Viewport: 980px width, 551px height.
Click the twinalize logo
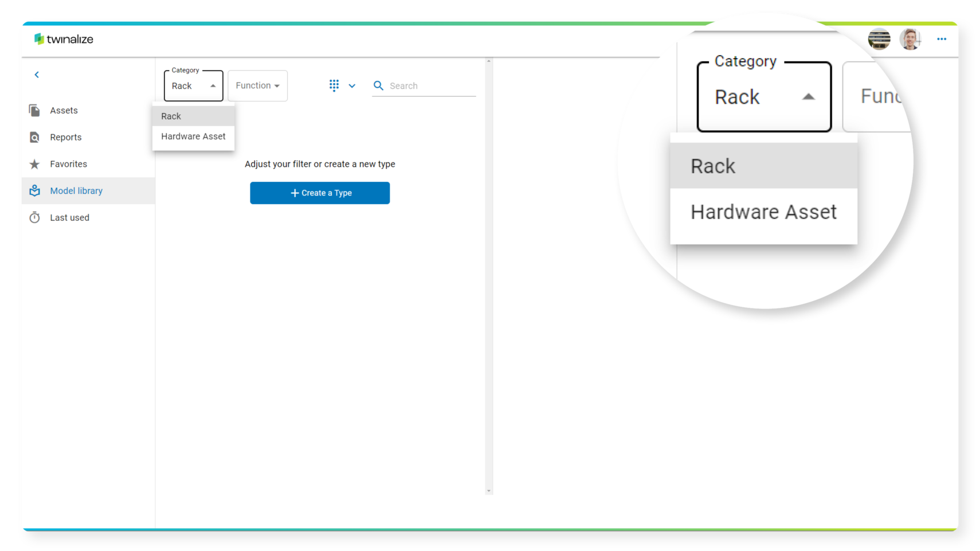64,39
